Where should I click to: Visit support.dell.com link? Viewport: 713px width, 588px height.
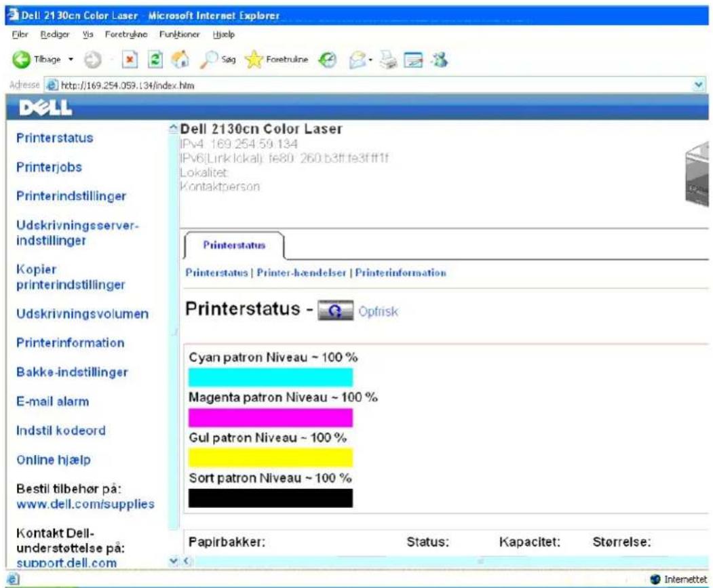[66, 562]
